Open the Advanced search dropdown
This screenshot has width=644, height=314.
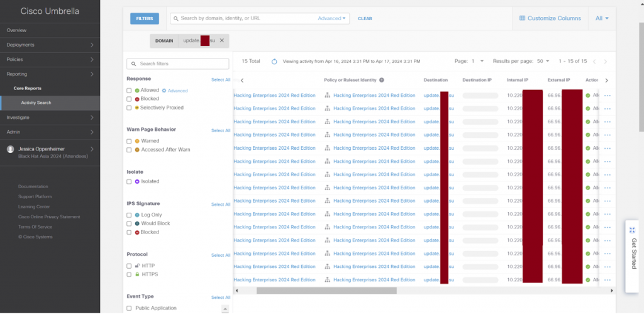click(x=333, y=18)
